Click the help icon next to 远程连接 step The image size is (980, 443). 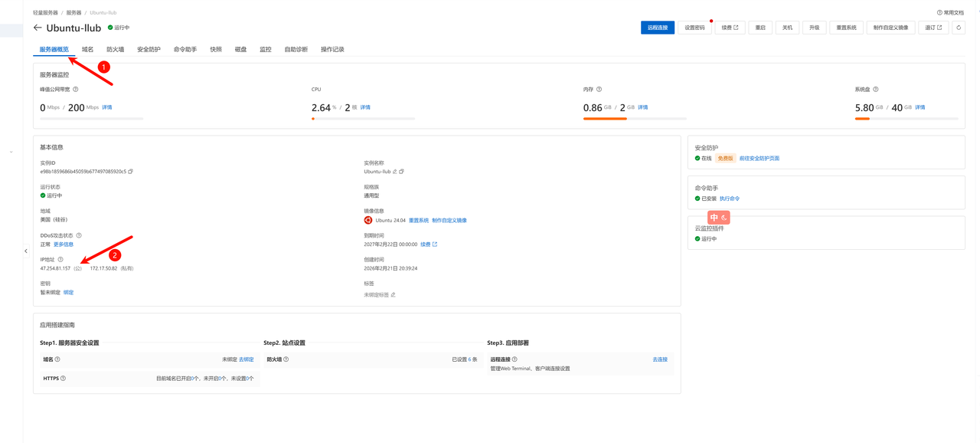pos(514,359)
